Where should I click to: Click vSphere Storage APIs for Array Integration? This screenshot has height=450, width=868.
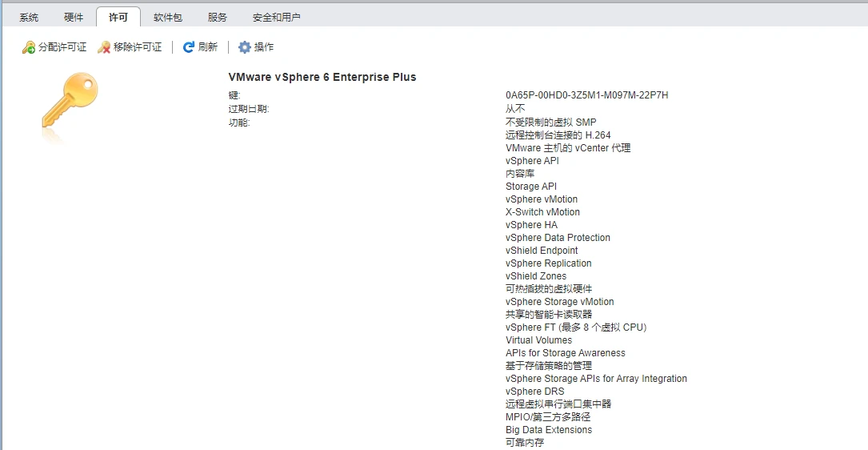[x=596, y=379]
